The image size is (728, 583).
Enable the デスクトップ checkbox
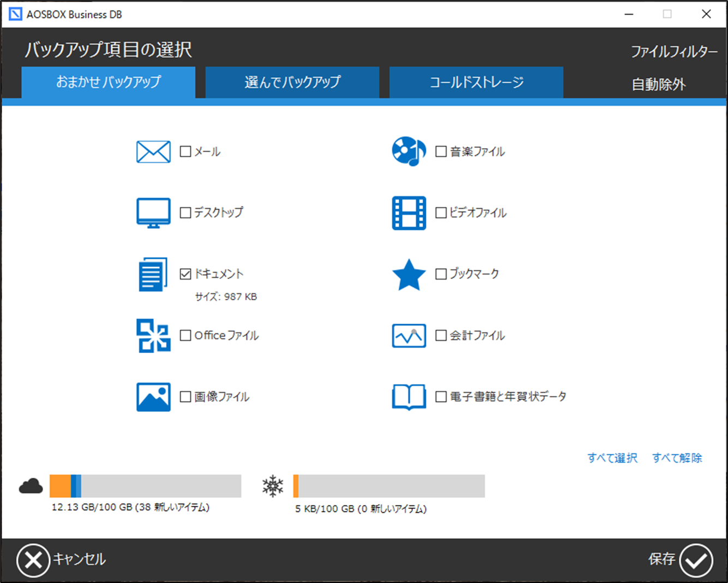(x=185, y=212)
